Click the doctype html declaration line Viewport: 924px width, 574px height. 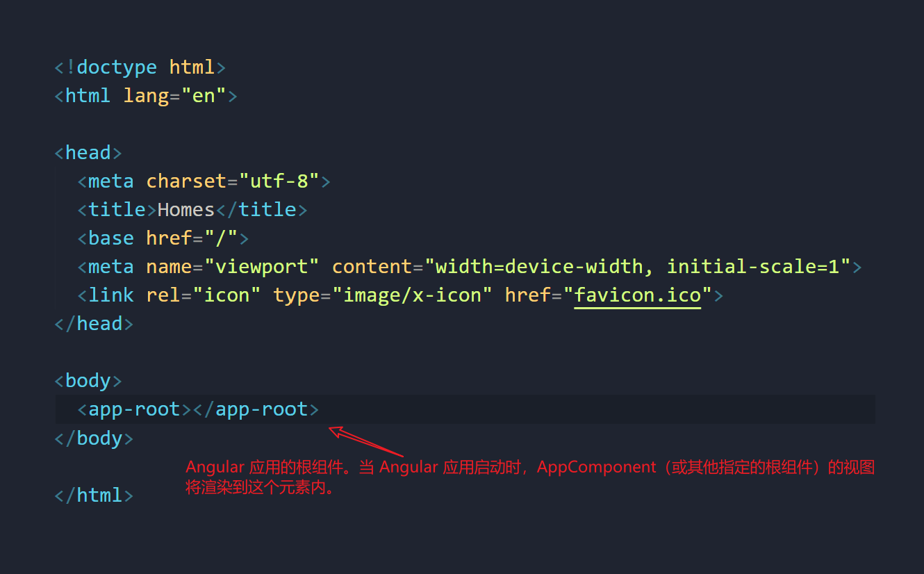click(x=140, y=67)
